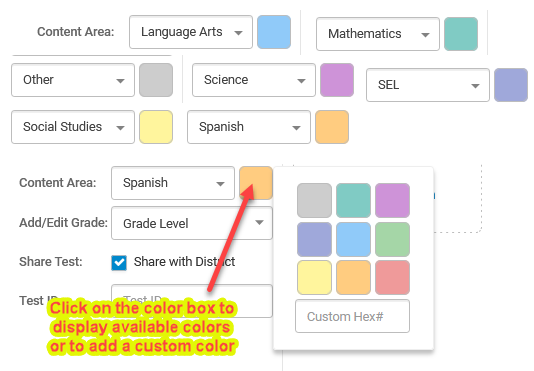This screenshot has width=534, height=371.
Task: Click the orange color box beside Content Area Spanish
Action: click(256, 183)
